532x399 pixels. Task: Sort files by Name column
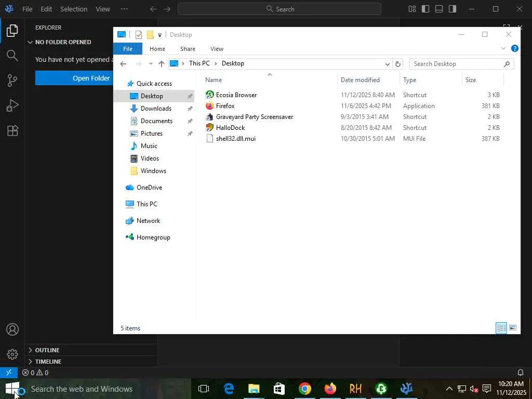pos(214,80)
